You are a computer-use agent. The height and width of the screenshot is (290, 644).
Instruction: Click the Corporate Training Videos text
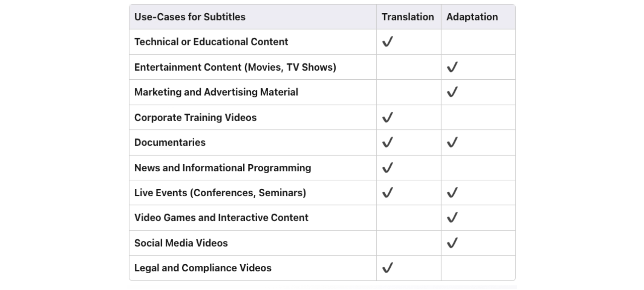(195, 118)
